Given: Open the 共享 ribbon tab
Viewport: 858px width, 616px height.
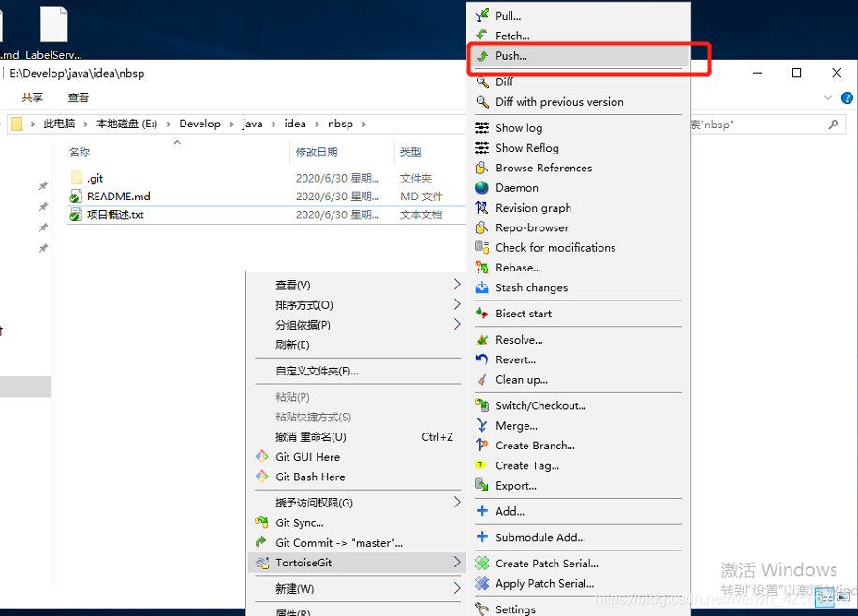Looking at the screenshot, I should point(32,97).
